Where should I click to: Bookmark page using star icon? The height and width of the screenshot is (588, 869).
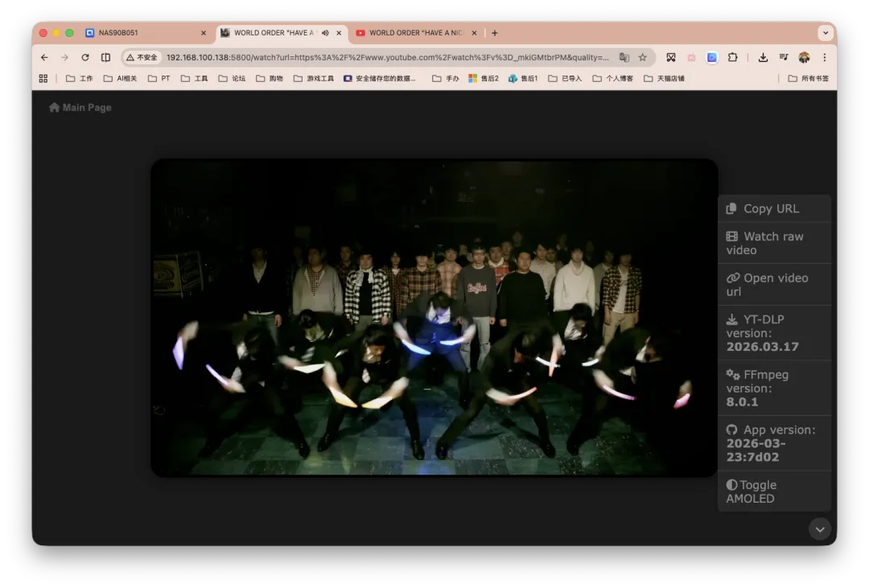coord(642,57)
